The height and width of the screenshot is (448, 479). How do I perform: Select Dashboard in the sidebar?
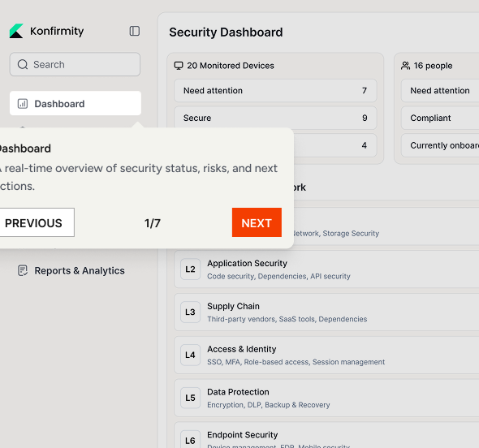click(76, 104)
